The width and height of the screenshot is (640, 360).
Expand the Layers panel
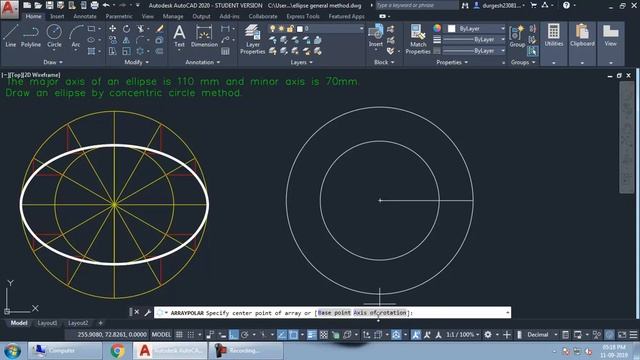pyautogui.click(x=302, y=62)
